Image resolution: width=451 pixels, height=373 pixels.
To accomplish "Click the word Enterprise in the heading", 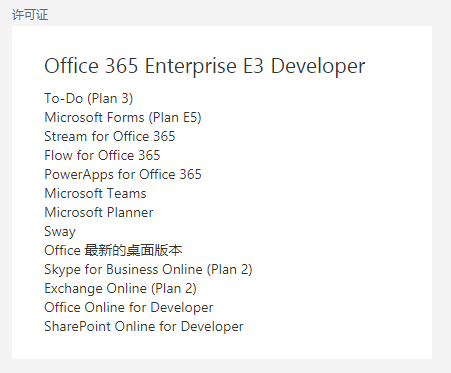I will point(190,66).
